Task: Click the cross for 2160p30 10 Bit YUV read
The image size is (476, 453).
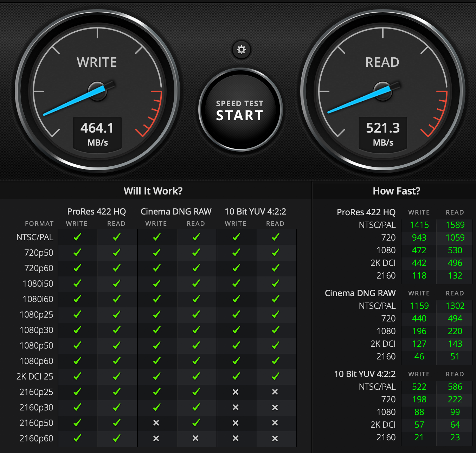Action: [275, 407]
